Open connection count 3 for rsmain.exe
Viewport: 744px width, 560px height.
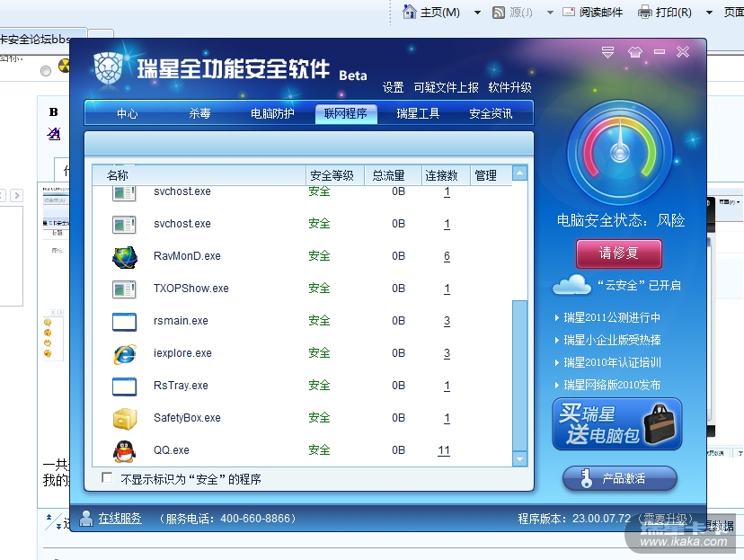(447, 321)
